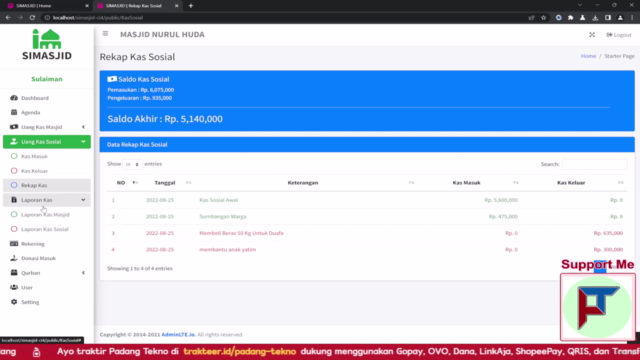Image resolution: width=640 pixels, height=360 pixels.
Task: Click the Sumbangan Warga cell
Action: [x=223, y=216]
